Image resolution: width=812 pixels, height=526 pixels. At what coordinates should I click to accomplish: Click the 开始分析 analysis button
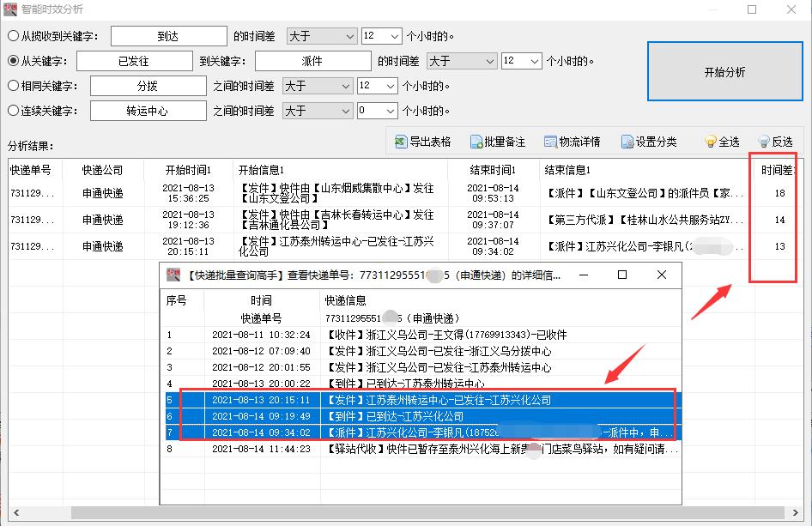click(724, 73)
